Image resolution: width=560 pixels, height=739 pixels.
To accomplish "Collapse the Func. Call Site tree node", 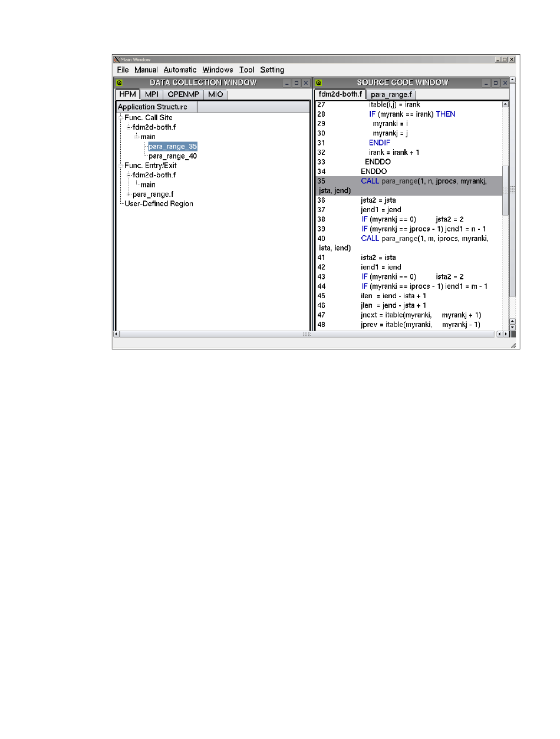I will [120, 117].
